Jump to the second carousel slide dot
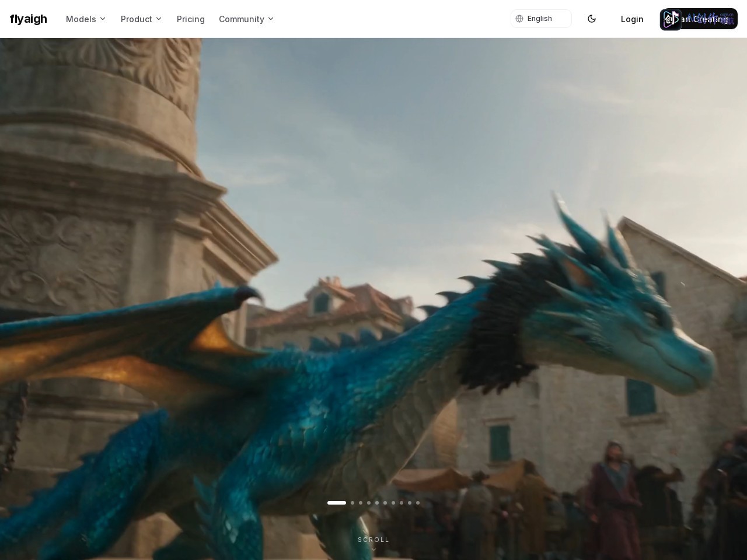 point(352,503)
